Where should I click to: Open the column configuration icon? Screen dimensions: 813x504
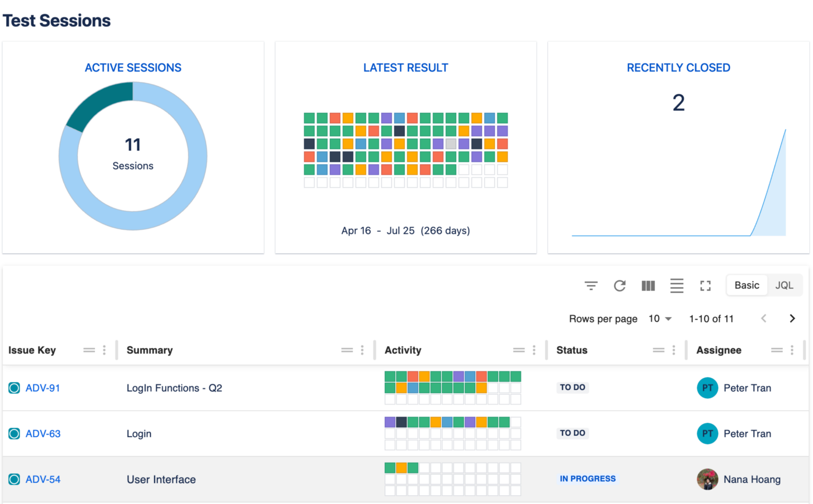point(648,286)
